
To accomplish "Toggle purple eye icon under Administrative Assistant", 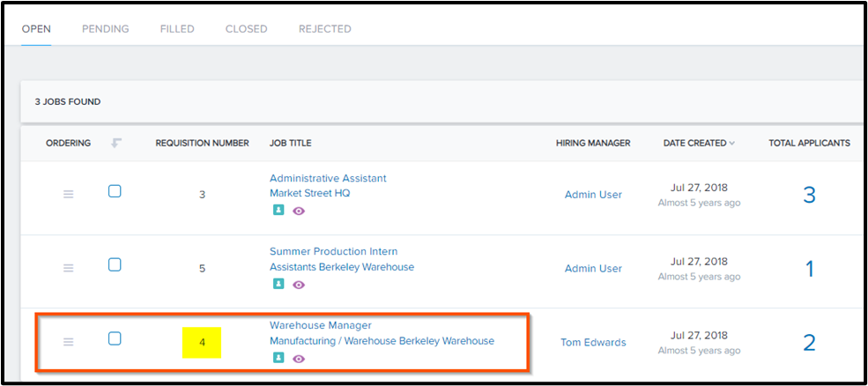I will (299, 212).
